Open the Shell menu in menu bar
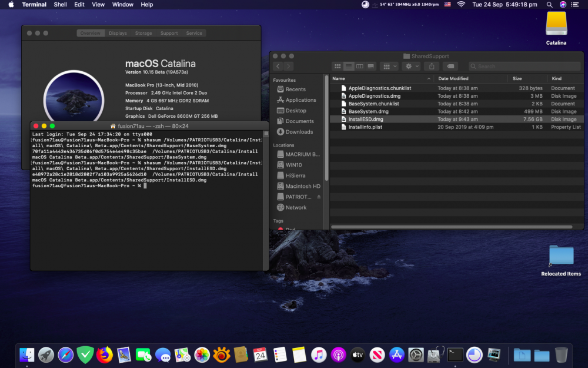 (x=61, y=5)
